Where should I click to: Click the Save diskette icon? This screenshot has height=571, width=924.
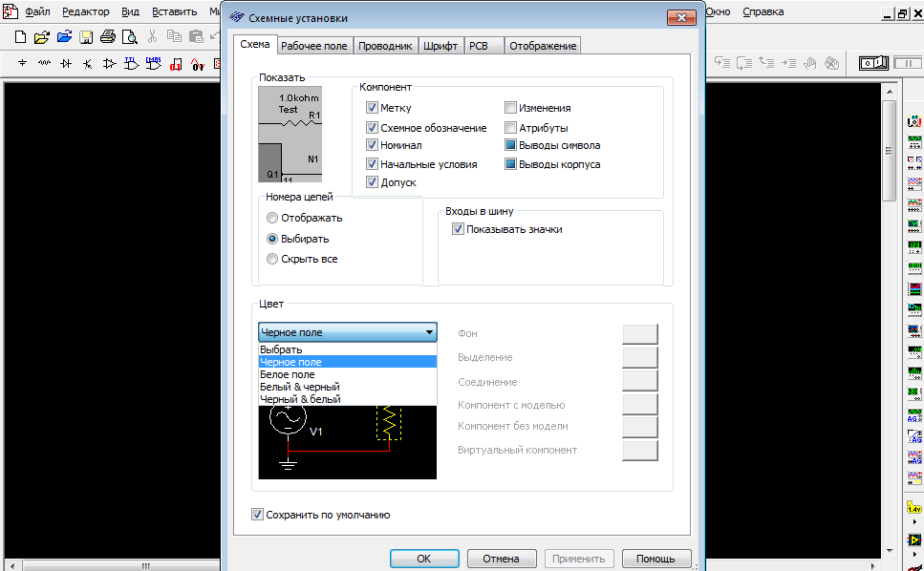pos(86,37)
